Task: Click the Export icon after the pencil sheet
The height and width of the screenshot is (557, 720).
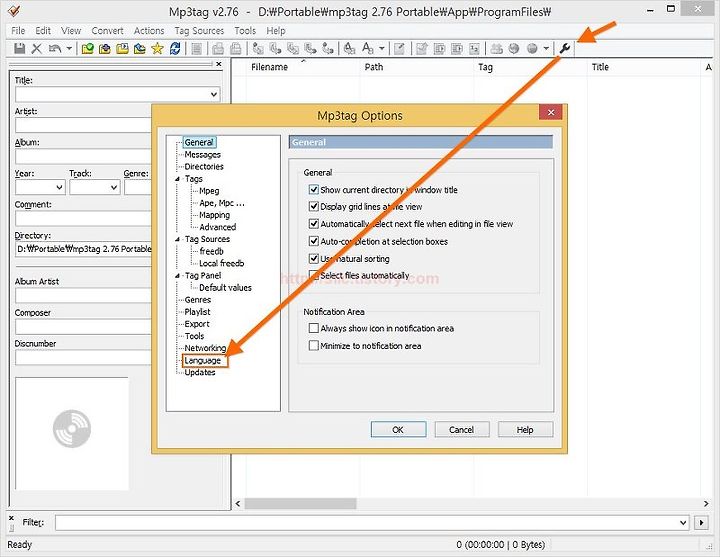Action: click(422, 48)
